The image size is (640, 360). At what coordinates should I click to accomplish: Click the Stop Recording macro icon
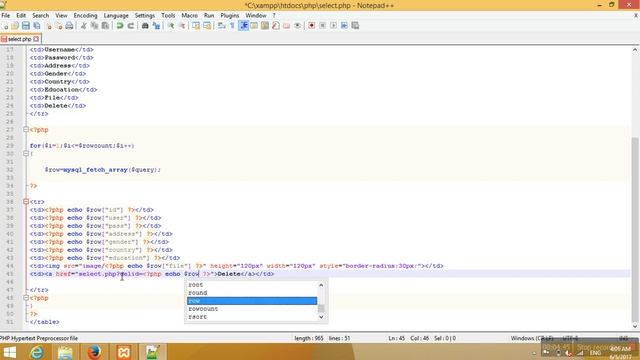click(x=322, y=26)
